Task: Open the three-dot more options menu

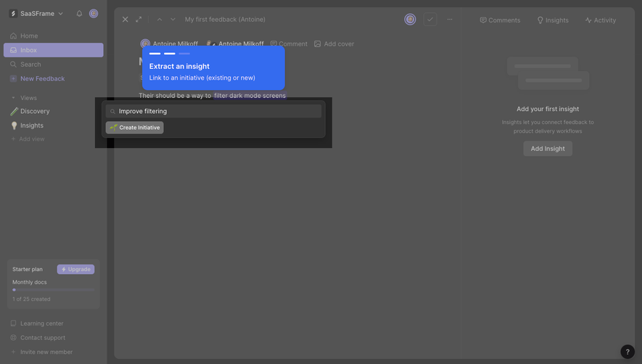Action: [x=450, y=20]
